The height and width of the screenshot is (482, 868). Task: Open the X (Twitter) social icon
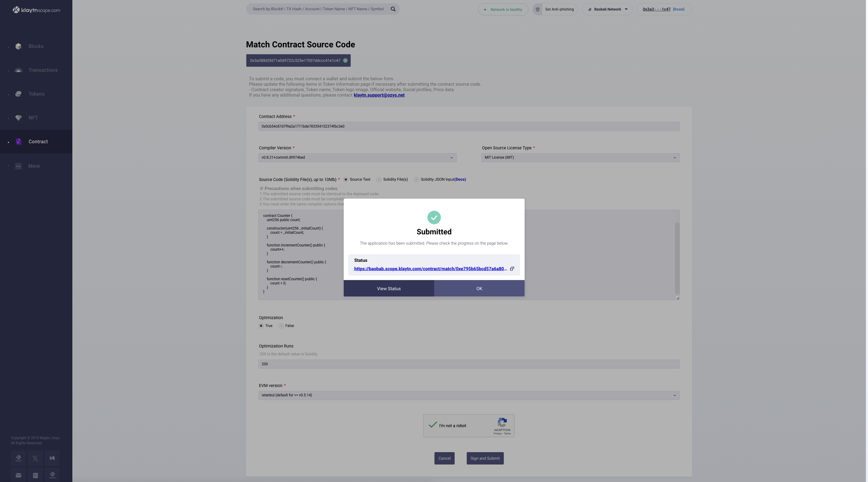coord(35,458)
